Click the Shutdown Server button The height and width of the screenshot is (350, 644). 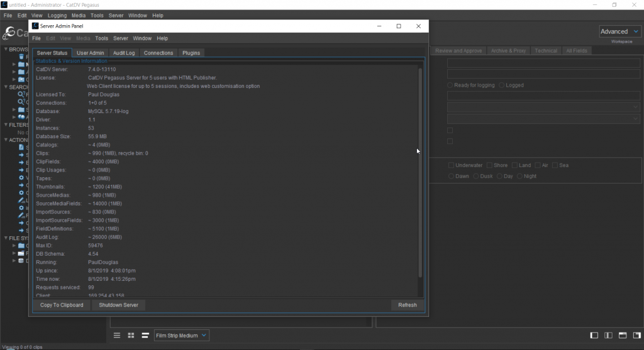119,305
